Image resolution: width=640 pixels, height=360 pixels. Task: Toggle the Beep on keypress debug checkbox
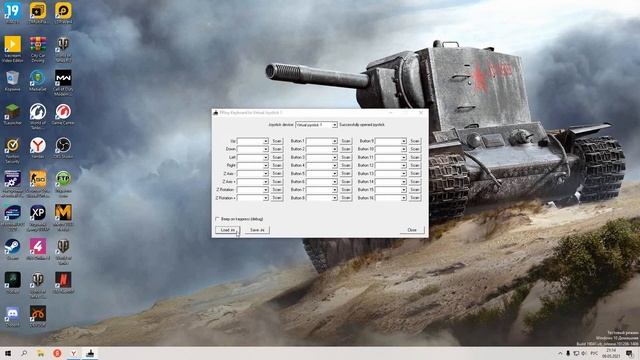click(217, 219)
